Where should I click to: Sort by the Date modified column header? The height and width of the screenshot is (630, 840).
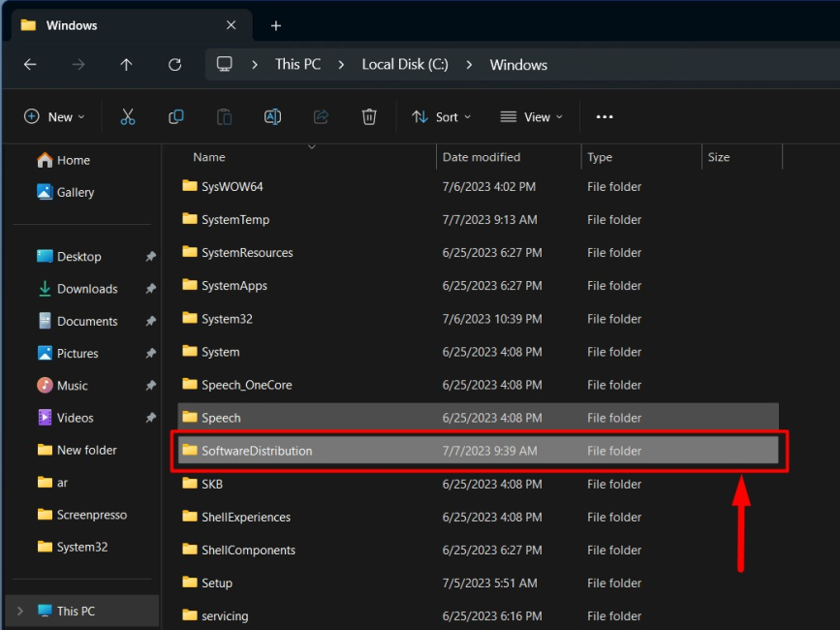482,157
